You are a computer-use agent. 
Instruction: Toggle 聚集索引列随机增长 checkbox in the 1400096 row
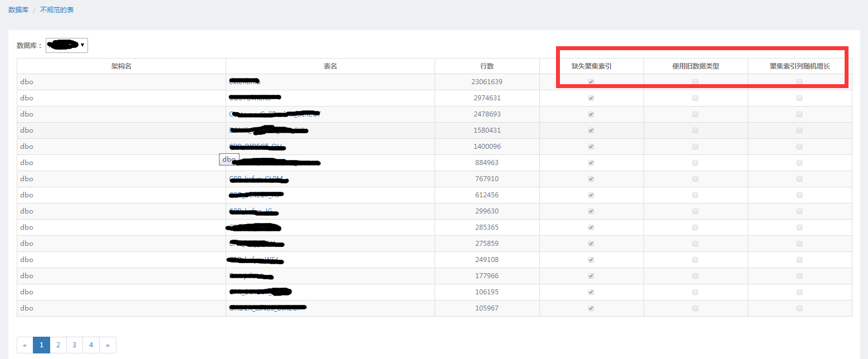coord(799,147)
